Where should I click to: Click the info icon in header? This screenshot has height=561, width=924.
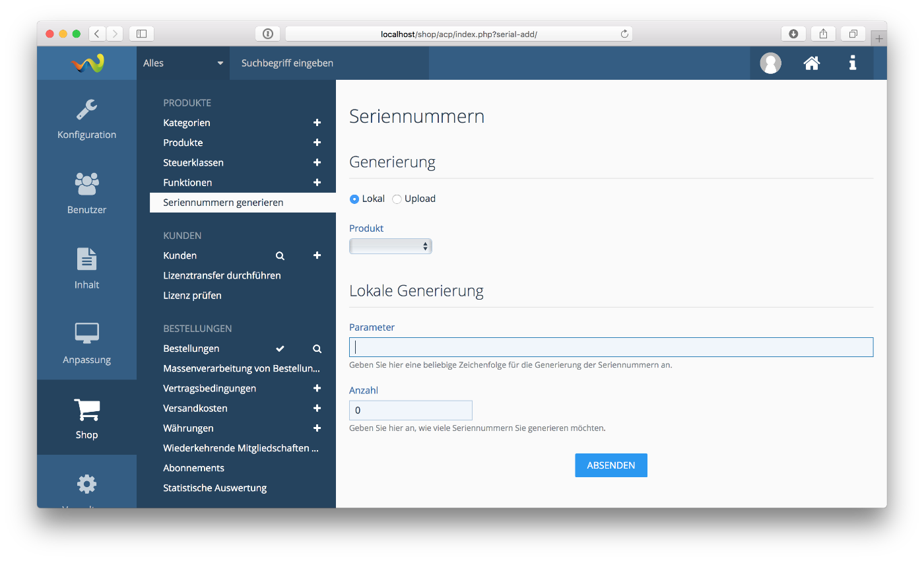tap(853, 63)
